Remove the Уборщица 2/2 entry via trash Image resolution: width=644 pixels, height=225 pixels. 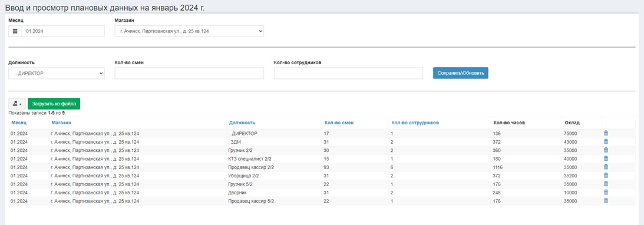click(606, 176)
